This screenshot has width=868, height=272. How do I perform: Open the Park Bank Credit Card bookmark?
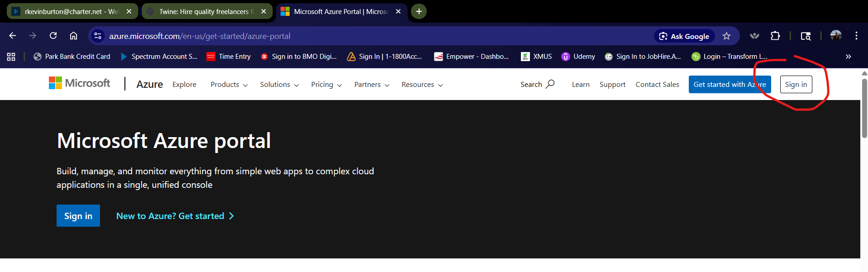(x=72, y=57)
